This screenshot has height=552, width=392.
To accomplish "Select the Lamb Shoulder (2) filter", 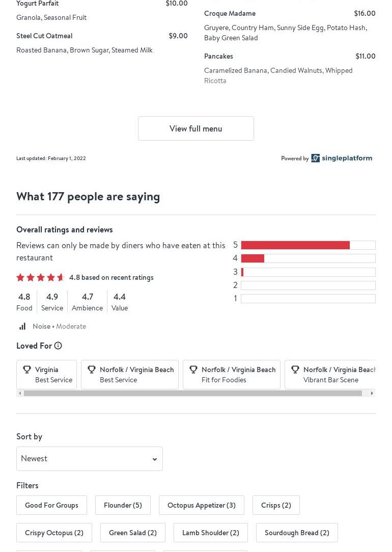I will tap(210, 533).
